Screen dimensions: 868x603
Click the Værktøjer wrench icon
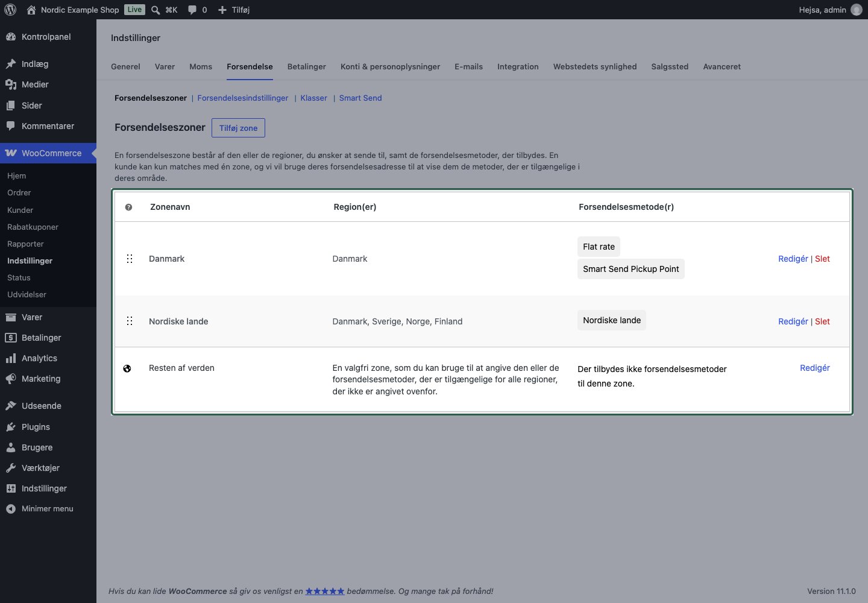coord(11,468)
